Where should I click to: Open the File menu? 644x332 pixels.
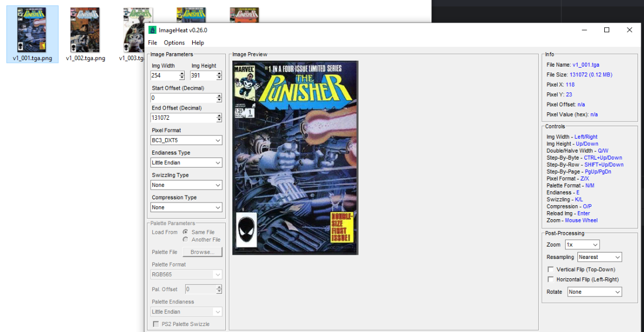point(152,42)
